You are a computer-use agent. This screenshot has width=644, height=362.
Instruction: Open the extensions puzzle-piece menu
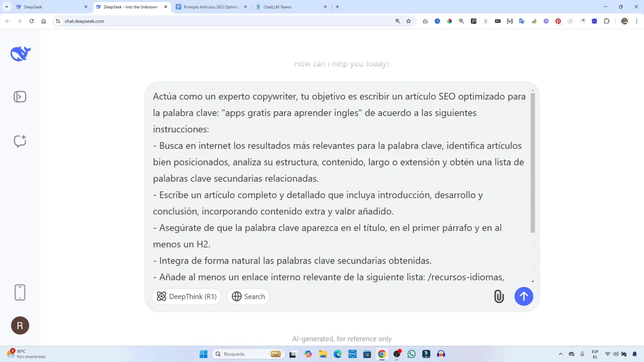point(606,21)
